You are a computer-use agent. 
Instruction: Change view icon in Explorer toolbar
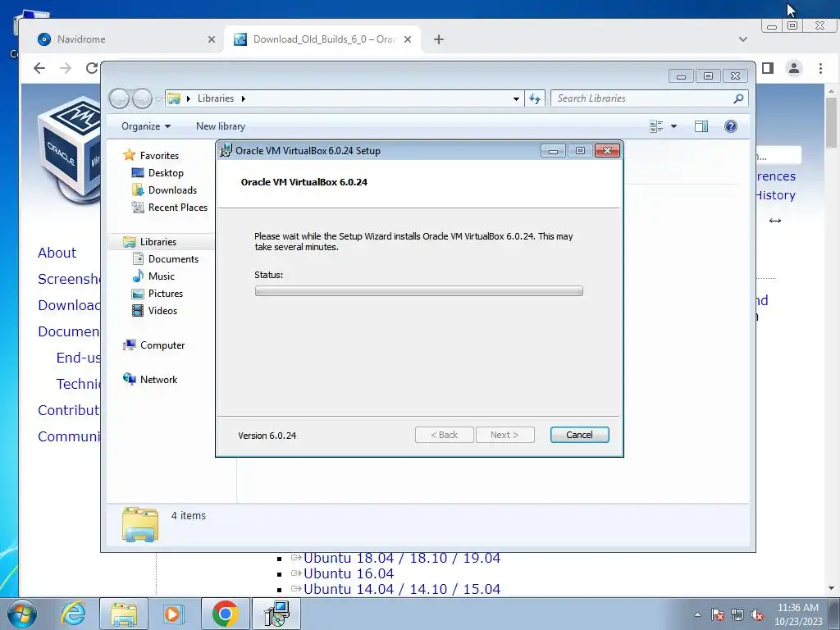[657, 126]
